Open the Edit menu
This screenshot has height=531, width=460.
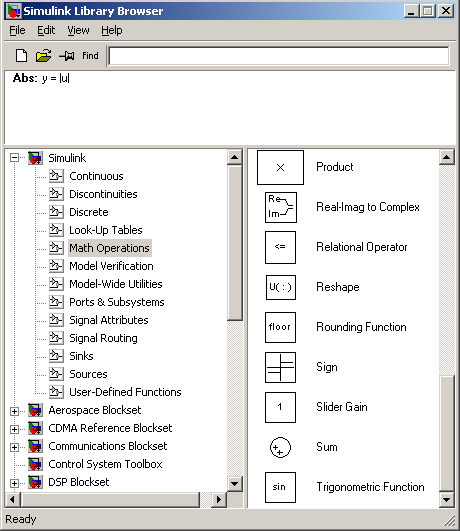coord(46,30)
